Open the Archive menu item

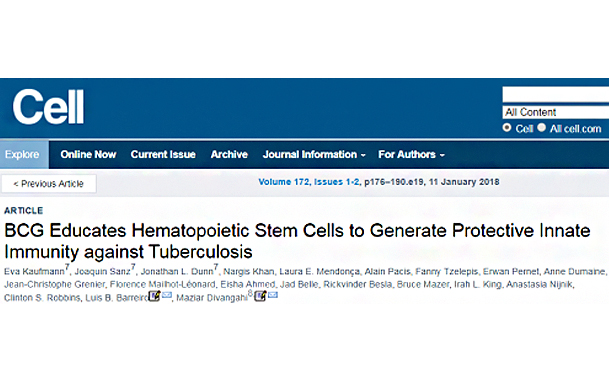[x=229, y=155]
